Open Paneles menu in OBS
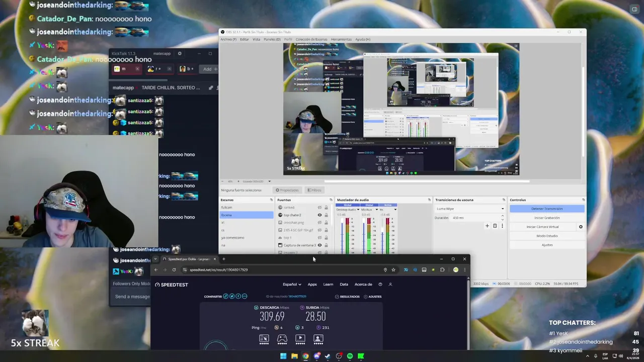Screen dimensions: 644x362 (272, 39)
